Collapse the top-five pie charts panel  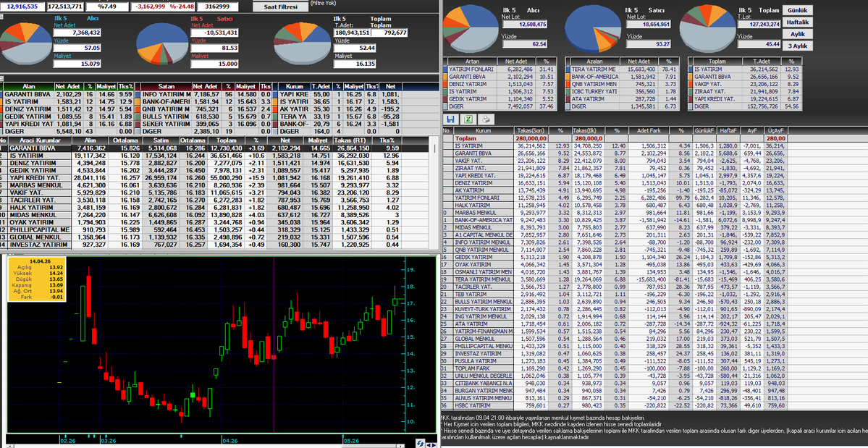click(1, 17)
